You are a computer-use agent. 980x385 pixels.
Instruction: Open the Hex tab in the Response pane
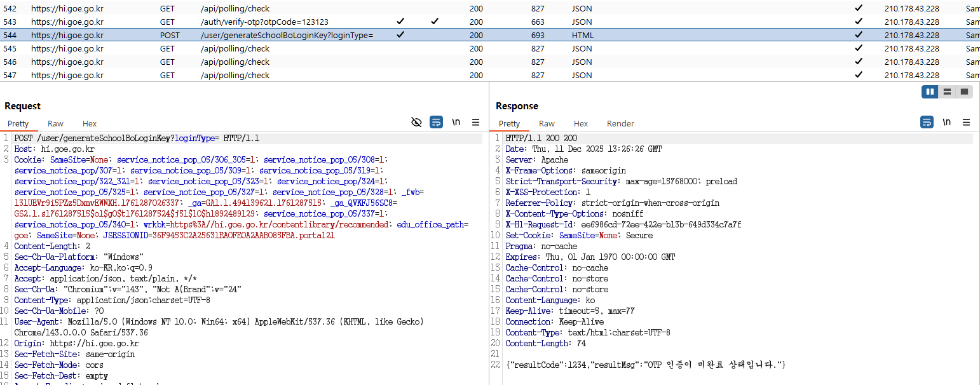click(x=581, y=124)
